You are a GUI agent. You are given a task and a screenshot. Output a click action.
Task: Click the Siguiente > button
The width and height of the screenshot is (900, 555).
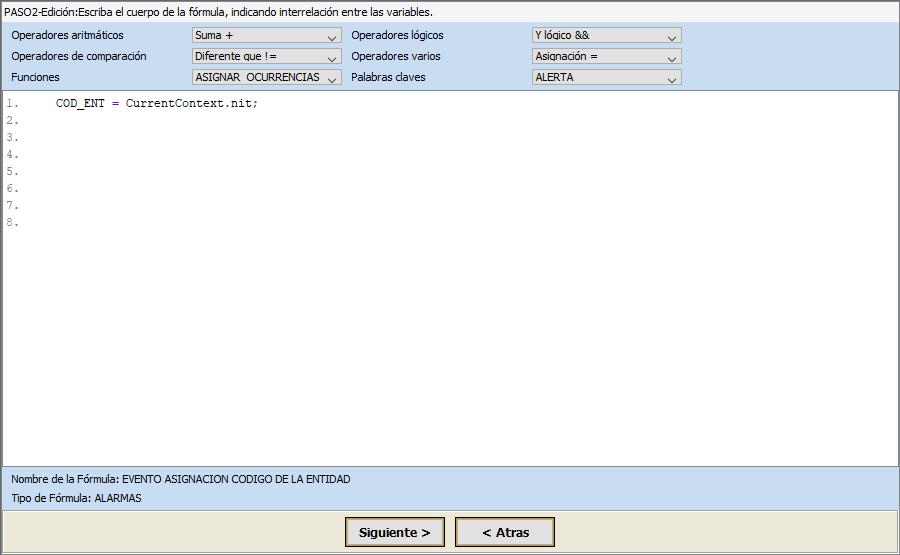(x=394, y=533)
